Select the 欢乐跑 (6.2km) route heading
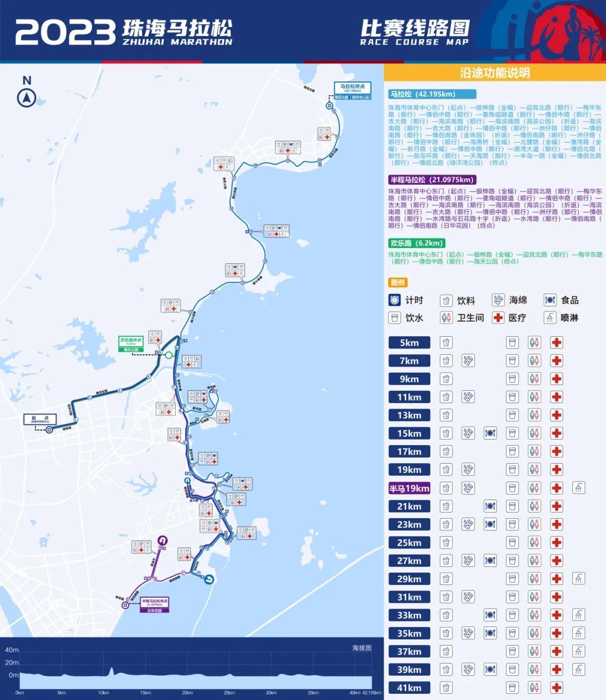 pos(417,243)
